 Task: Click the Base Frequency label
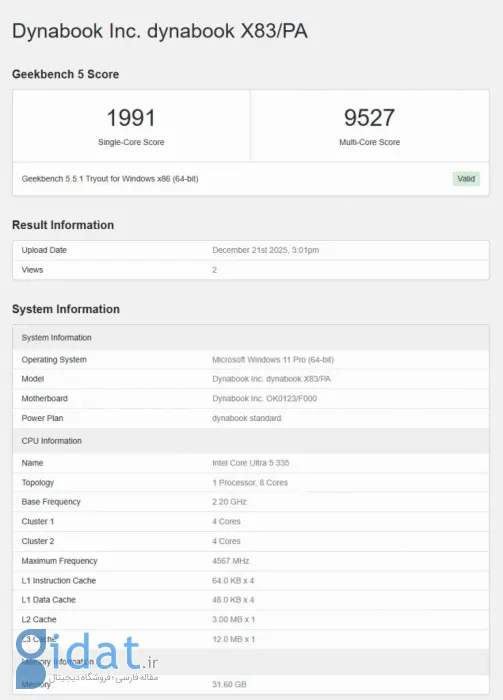(51, 502)
